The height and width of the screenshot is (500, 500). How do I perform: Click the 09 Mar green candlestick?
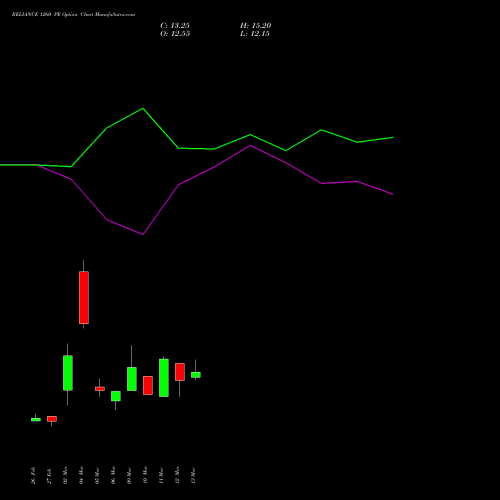[x=132, y=379]
